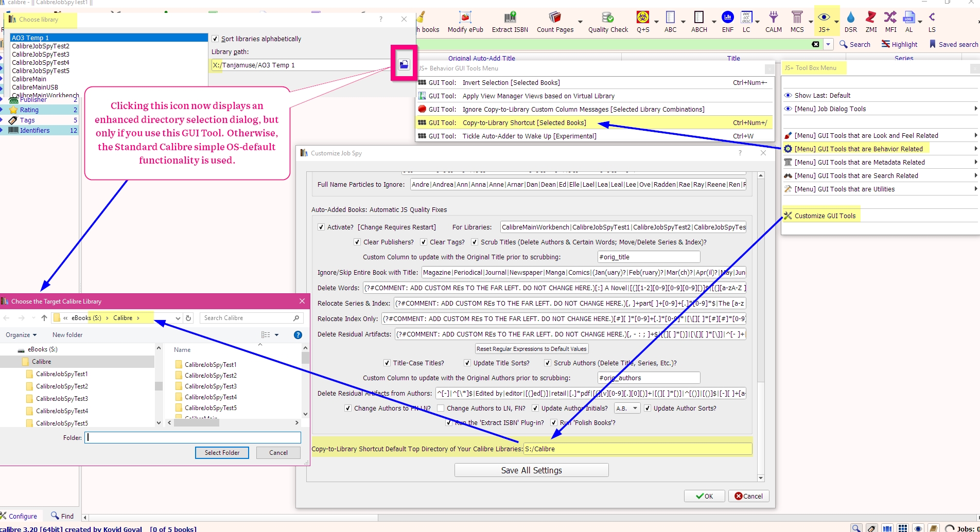Toggle cover grid view in status bar
Screen dimensions: 980x532
coord(903,528)
